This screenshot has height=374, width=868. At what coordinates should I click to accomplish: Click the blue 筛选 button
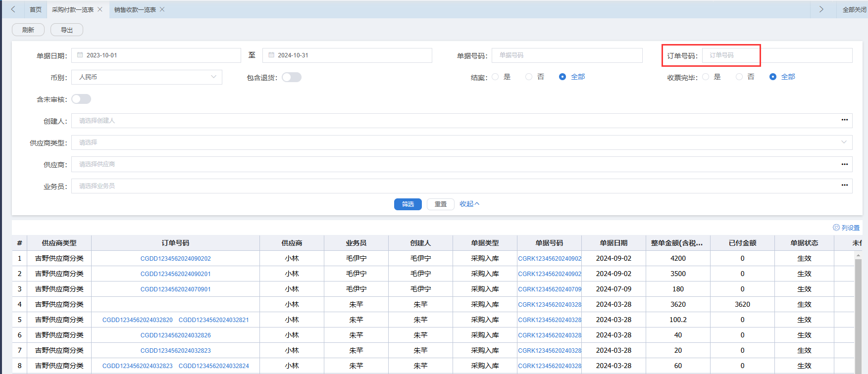click(408, 204)
